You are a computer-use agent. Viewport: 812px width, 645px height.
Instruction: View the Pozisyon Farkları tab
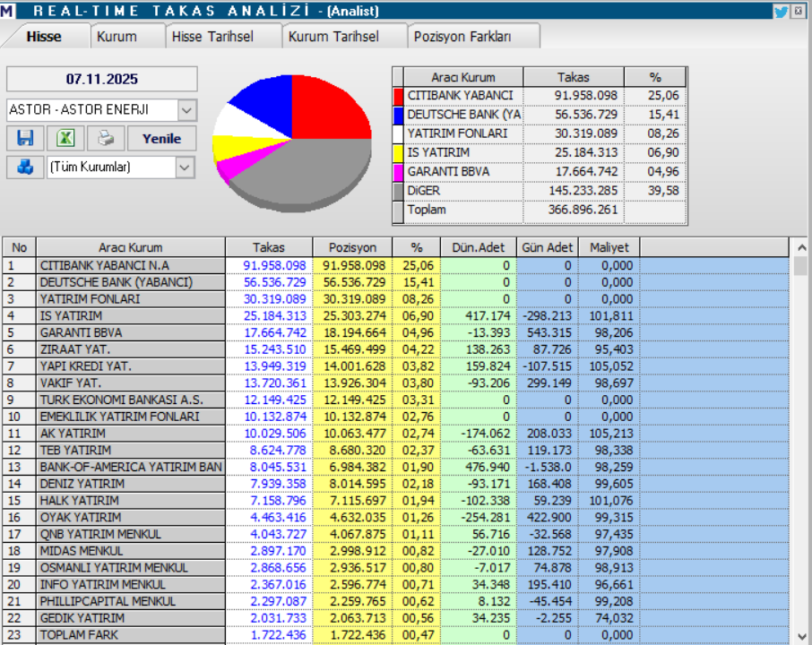(462, 36)
